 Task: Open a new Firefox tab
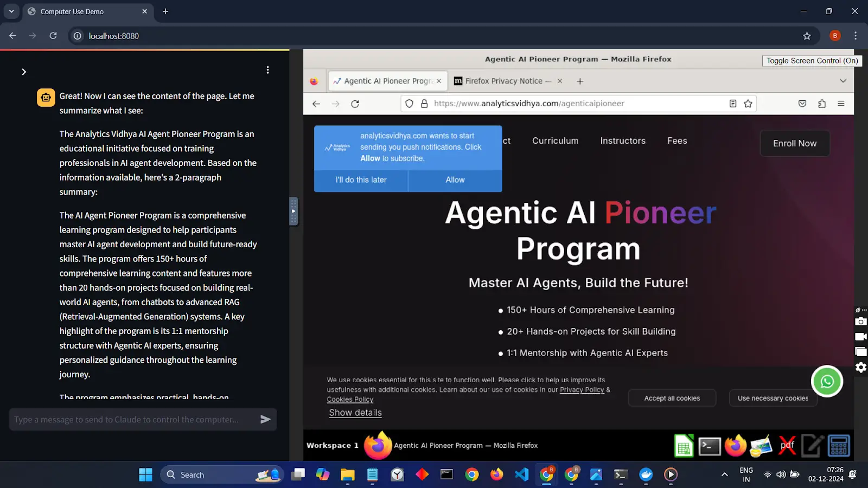tap(580, 81)
